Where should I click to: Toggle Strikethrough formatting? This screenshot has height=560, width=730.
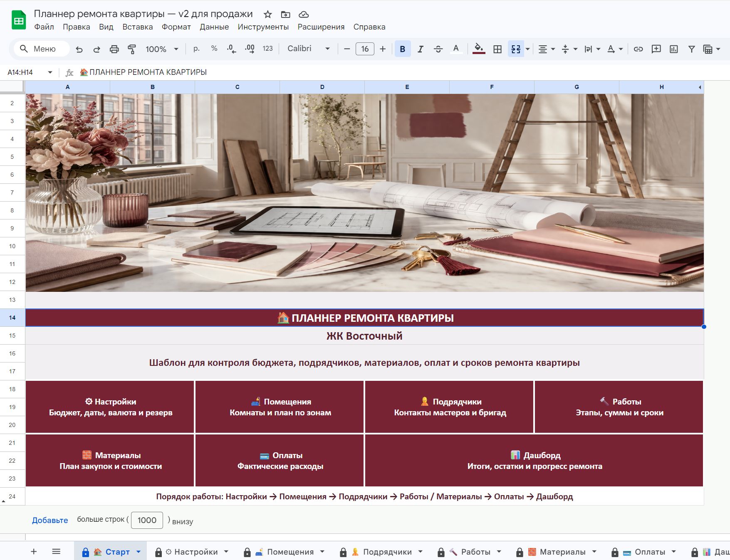(438, 49)
